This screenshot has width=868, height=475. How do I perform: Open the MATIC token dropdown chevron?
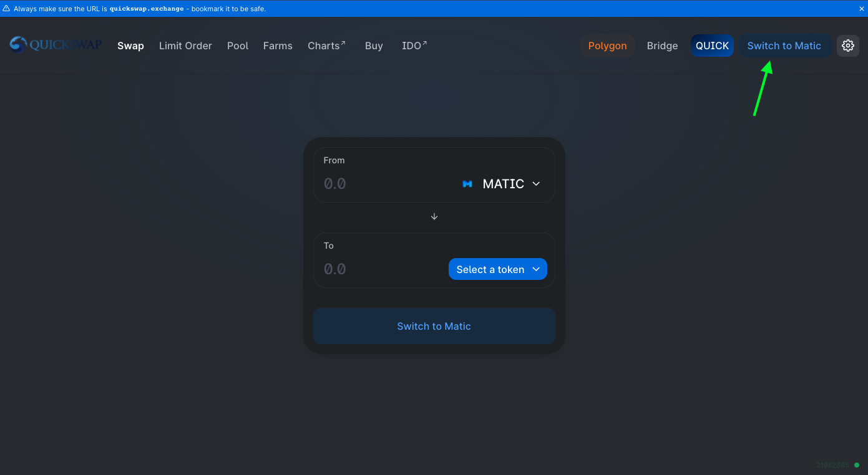(536, 184)
